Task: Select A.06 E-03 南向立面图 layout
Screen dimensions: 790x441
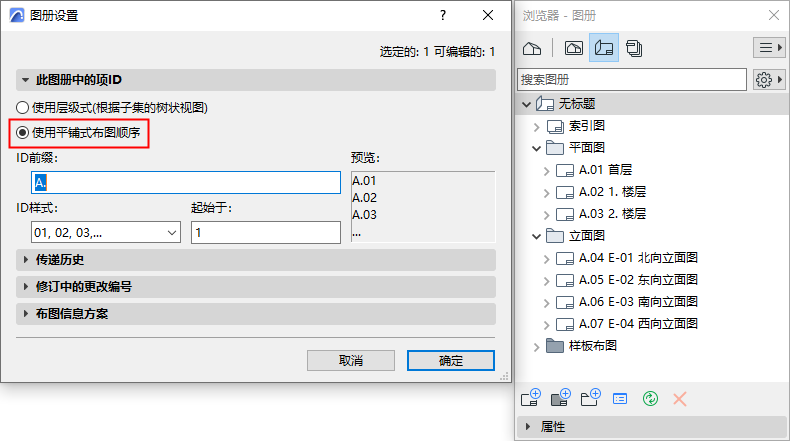Action: (638, 302)
